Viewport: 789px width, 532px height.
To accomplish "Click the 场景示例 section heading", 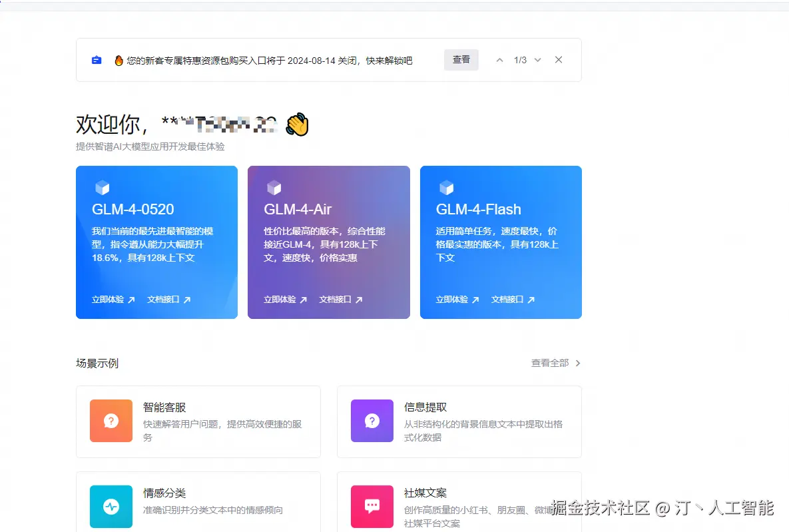I will coord(97,364).
